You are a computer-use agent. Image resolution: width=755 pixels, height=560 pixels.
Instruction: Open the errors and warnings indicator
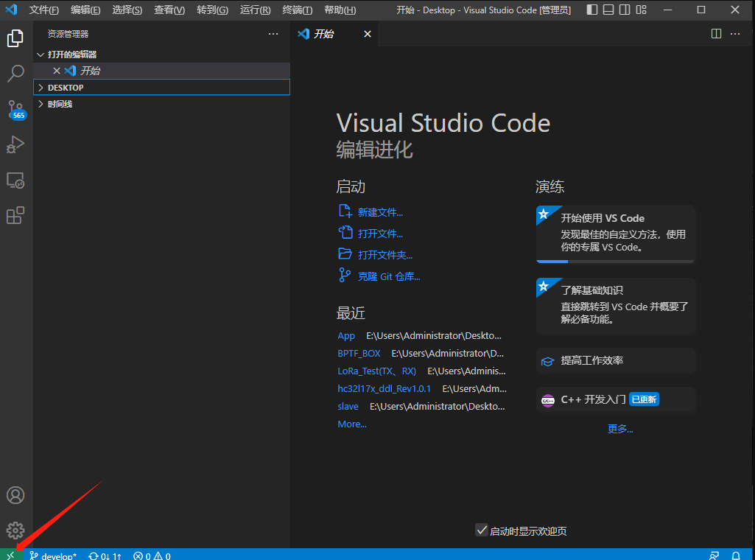pyautogui.click(x=152, y=556)
